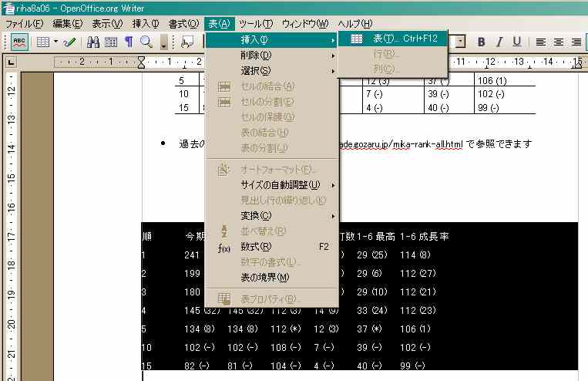Viewport: 588px width, 381px height.
Task: Click the indent marker on horizontal ruler
Action: click(141, 62)
